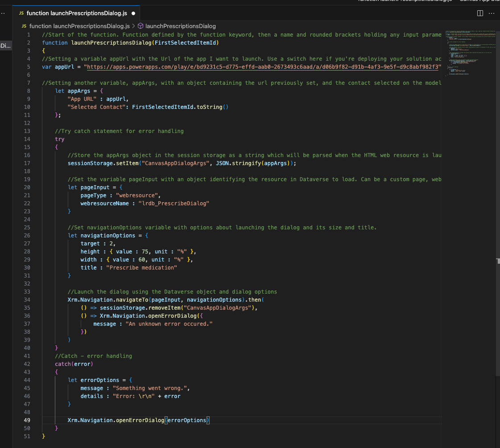Click the collapsed side panel tab labeled Di...

[x=5, y=46]
